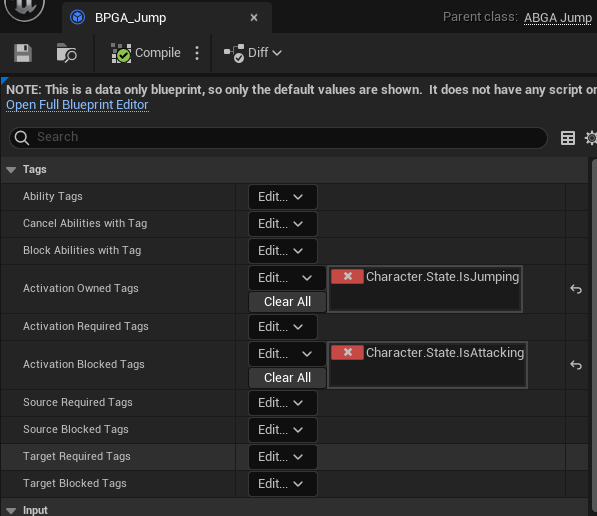This screenshot has width=597, height=516.
Task: Click the Save blueprint floppy disk icon
Action: coord(23,53)
